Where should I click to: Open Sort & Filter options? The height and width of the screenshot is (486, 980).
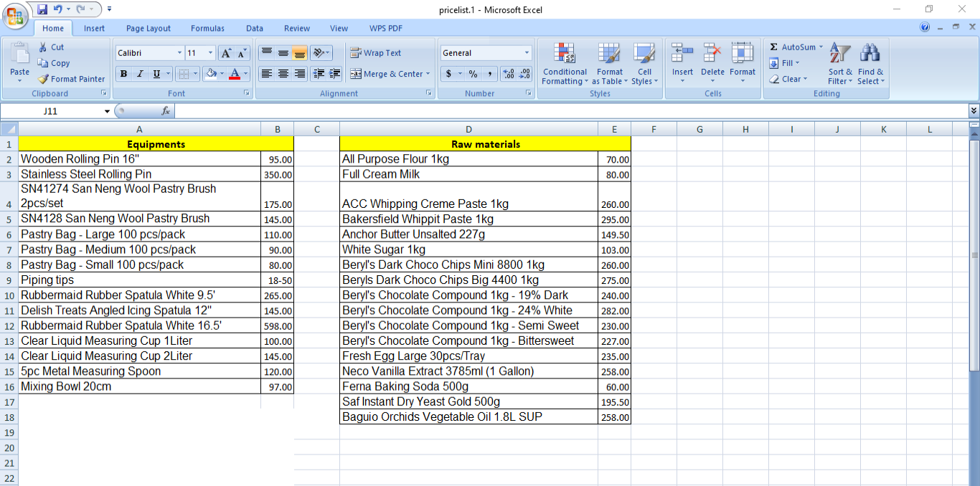coord(840,64)
